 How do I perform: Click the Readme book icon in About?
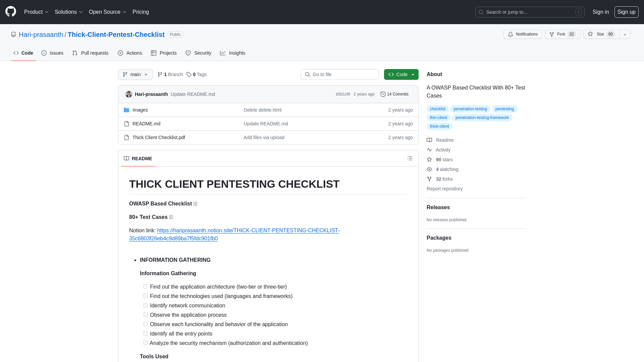click(x=429, y=140)
